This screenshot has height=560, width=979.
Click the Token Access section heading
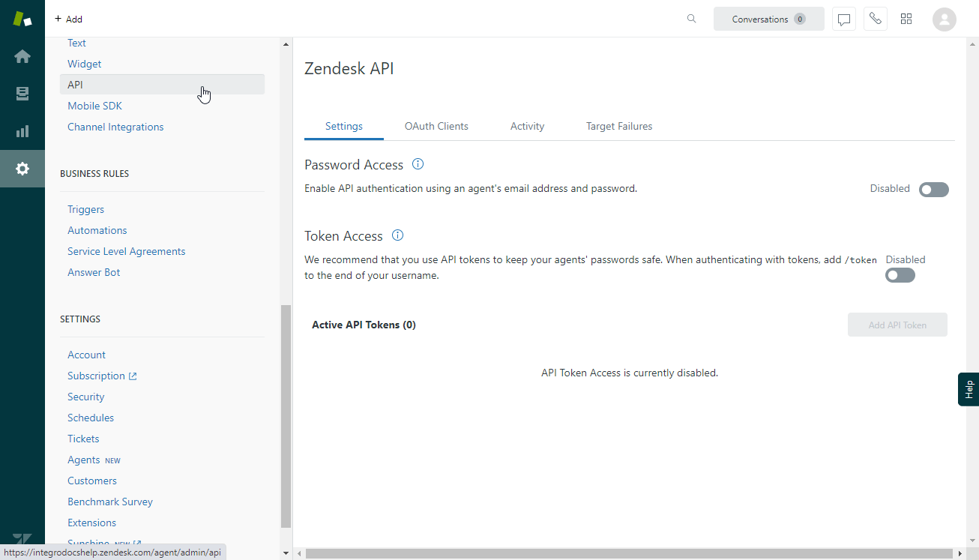[x=343, y=236]
